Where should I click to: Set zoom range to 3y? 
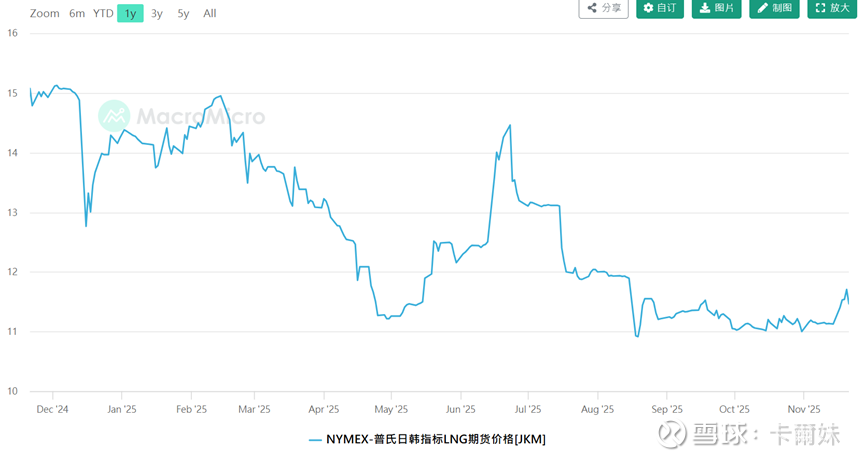click(157, 13)
